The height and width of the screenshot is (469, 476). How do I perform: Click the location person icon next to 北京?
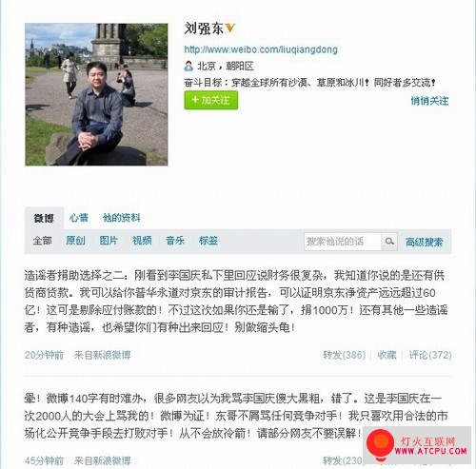point(188,66)
